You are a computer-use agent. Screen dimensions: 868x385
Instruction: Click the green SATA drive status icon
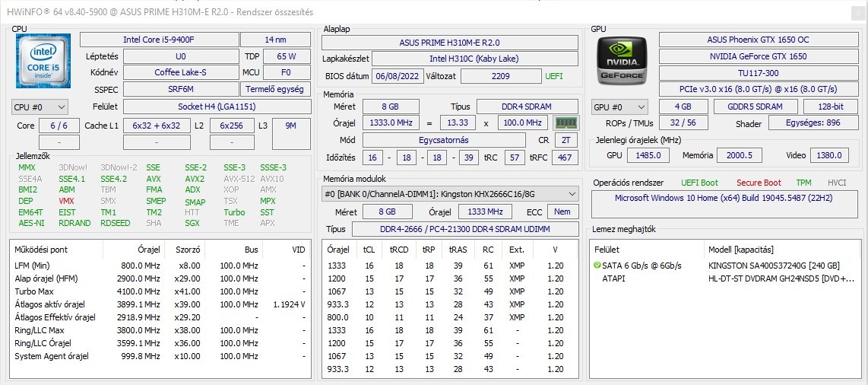click(x=597, y=266)
